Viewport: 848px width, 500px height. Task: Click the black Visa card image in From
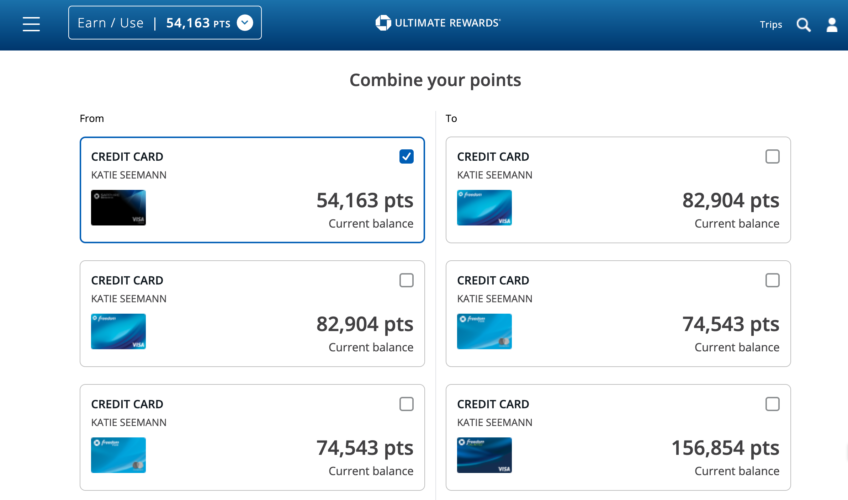point(118,207)
